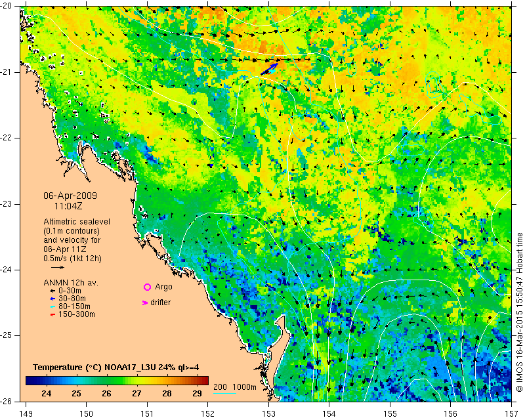Click longitude axis label 155
The height and width of the screenshot is (420, 525).
390,414
